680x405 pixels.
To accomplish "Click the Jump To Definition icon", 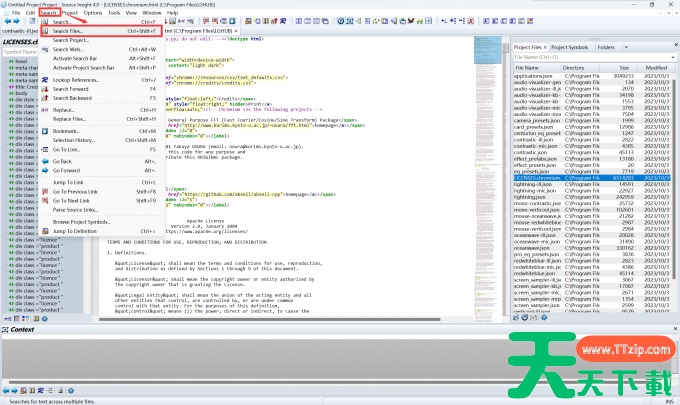I will tap(45, 230).
